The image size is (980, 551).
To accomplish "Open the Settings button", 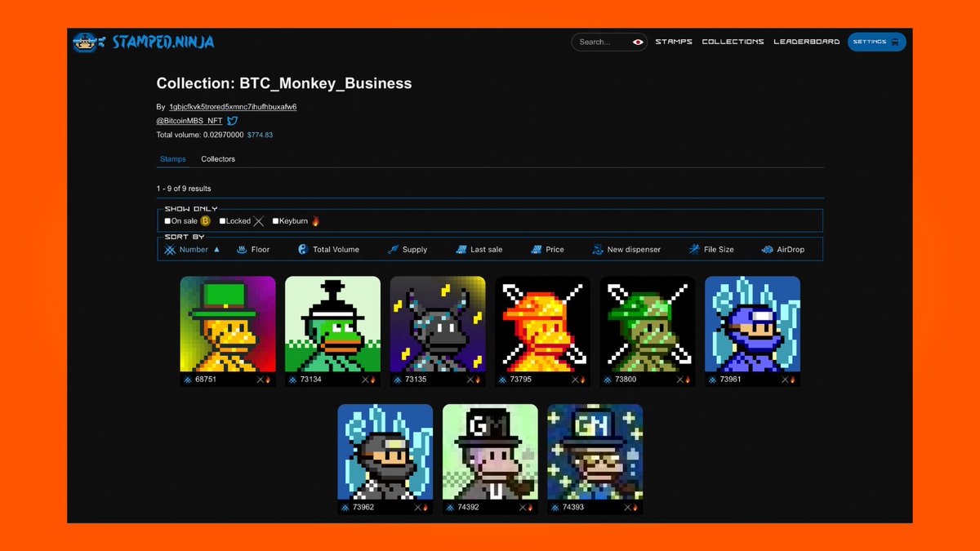I will pyautogui.click(x=876, y=42).
